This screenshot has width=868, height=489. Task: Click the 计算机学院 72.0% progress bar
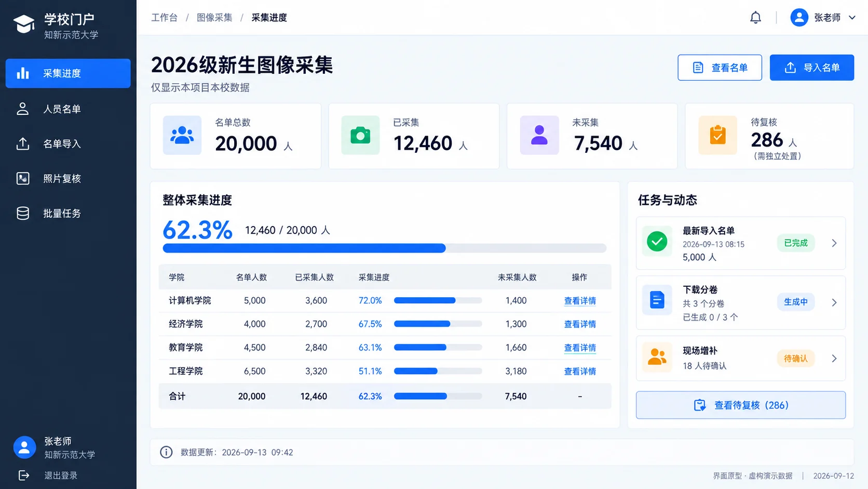click(438, 300)
